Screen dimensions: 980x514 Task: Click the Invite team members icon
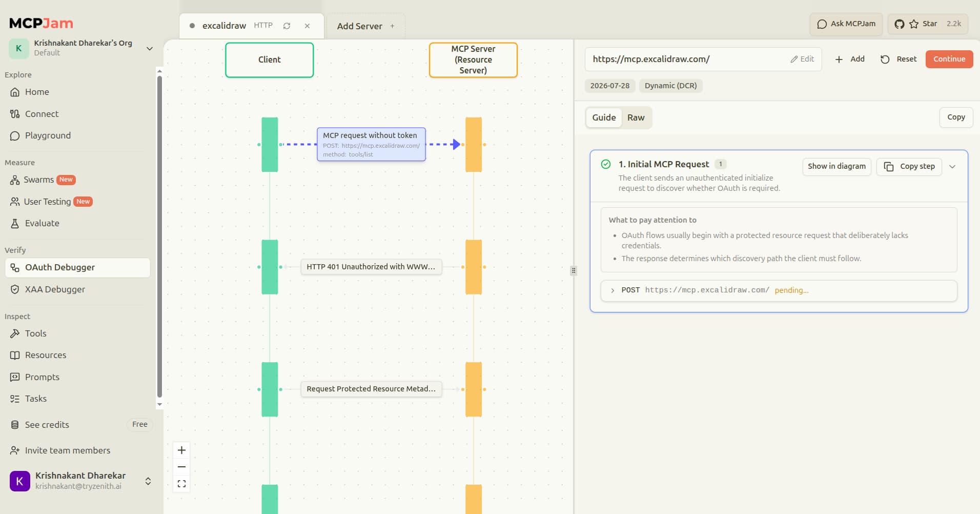pos(15,450)
